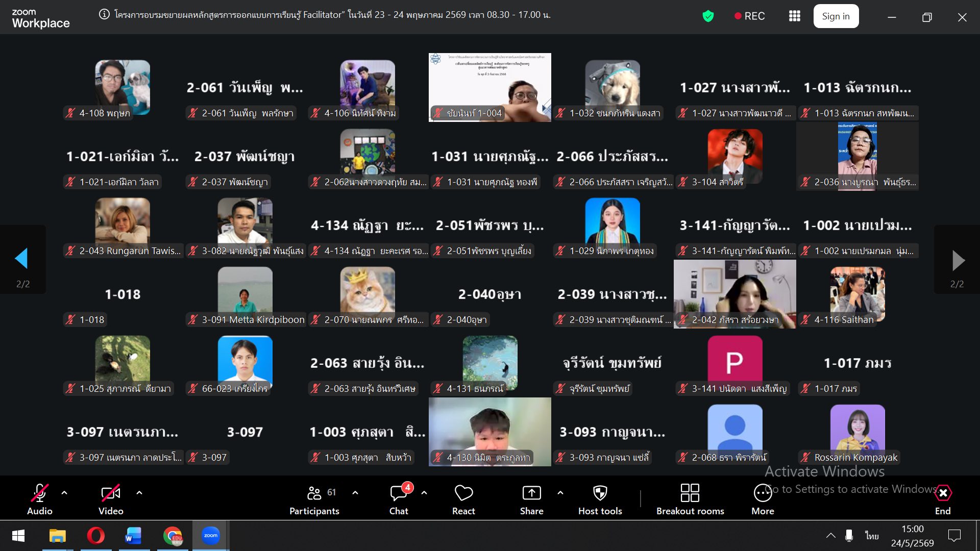Expand audio options arrow next to Audio

coord(64,493)
